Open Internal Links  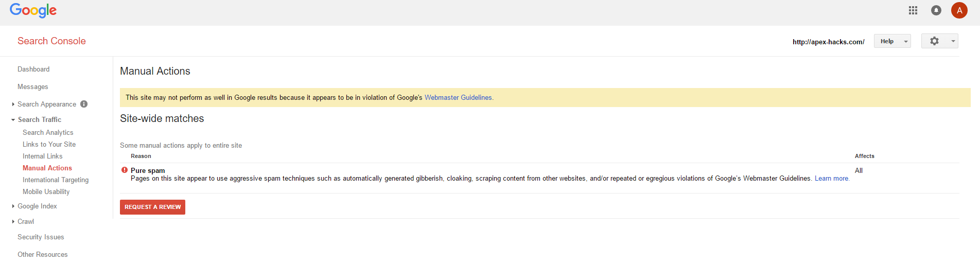tap(42, 156)
